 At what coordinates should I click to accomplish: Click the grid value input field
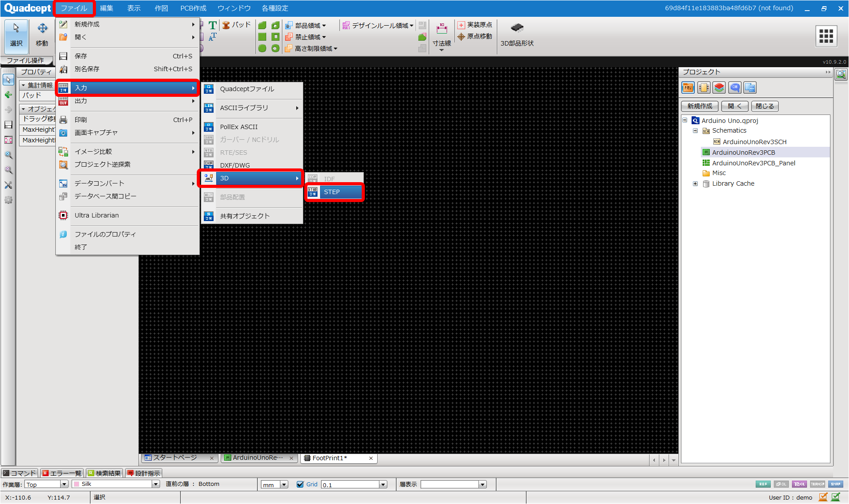click(x=349, y=485)
